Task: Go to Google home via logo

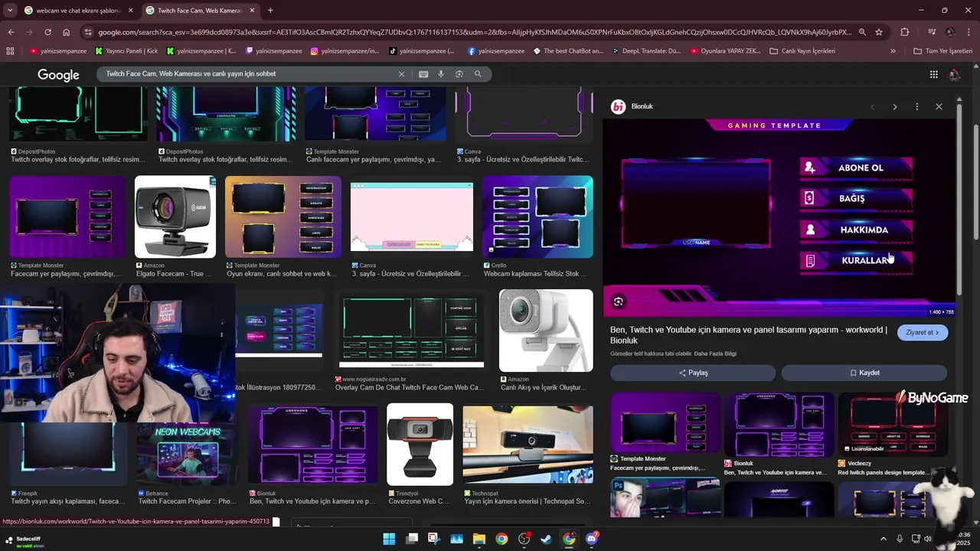Action: click(58, 74)
